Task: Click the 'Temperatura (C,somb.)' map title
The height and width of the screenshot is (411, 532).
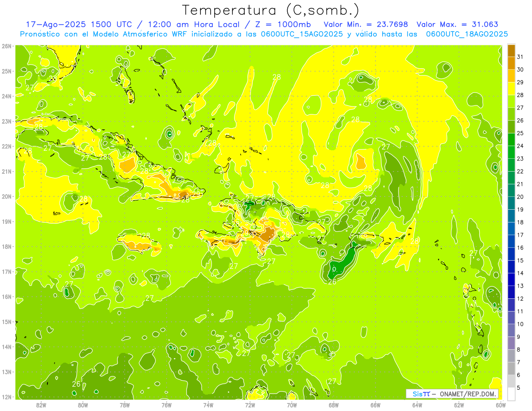Action: coord(271,10)
